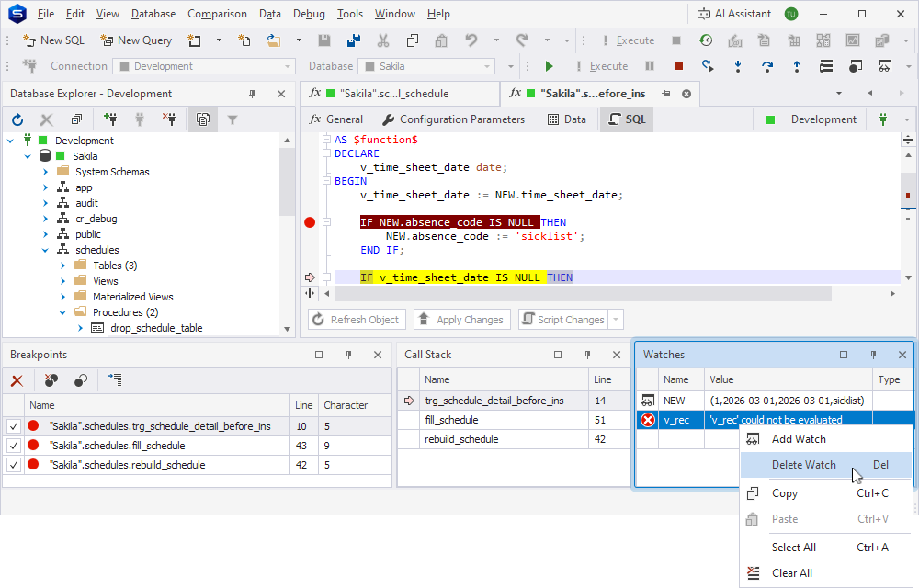This screenshot has height=588, width=919.
Task: Toggle checkbox for rebuild_schedule breakpoint
Action: pyautogui.click(x=14, y=465)
